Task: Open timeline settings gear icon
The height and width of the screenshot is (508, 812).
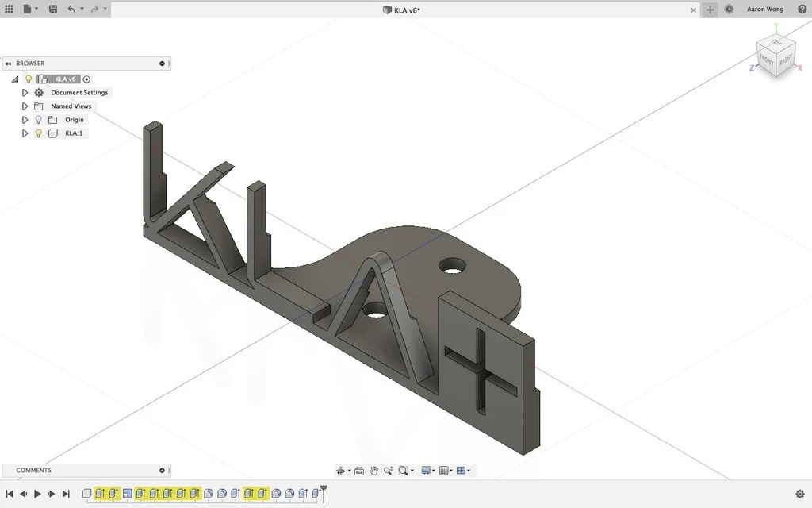Action: tap(799, 494)
